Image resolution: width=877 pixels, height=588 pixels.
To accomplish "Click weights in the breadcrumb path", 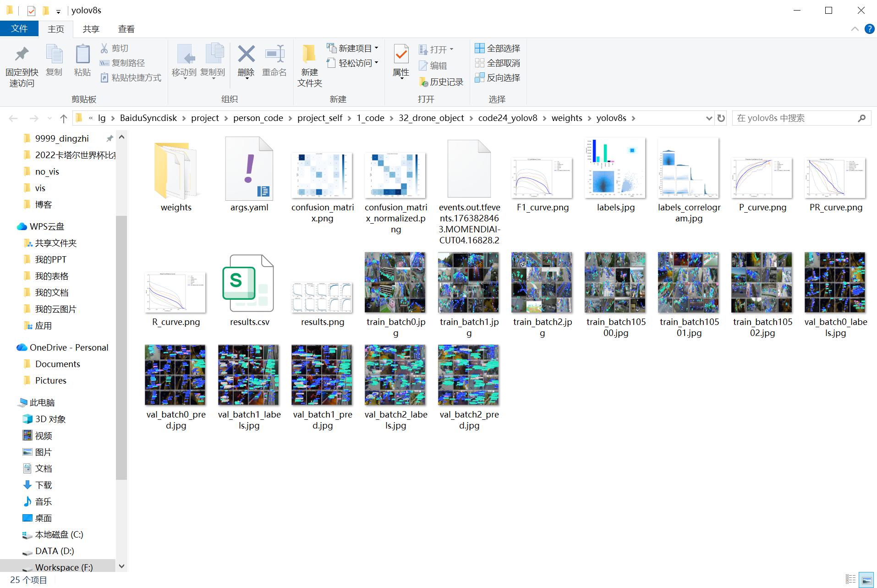I will pos(567,118).
